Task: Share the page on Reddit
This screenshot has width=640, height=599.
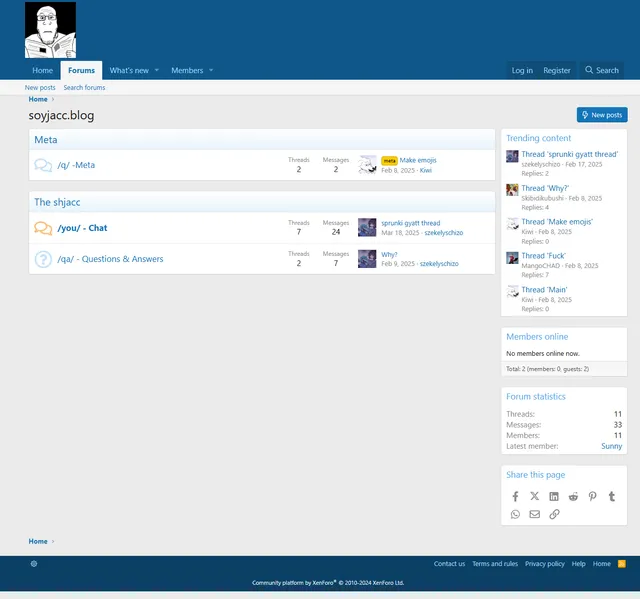Action: point(573,496)
